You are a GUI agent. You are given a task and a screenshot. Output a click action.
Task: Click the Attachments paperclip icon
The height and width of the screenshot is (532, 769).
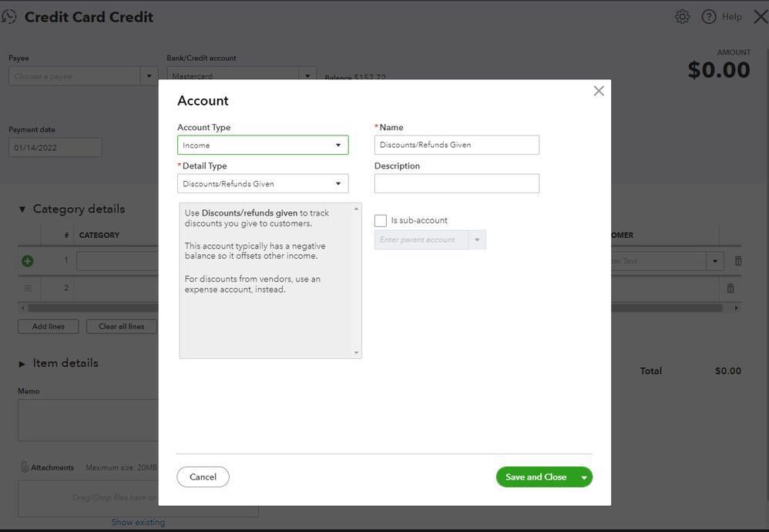[x=25, y=467]
